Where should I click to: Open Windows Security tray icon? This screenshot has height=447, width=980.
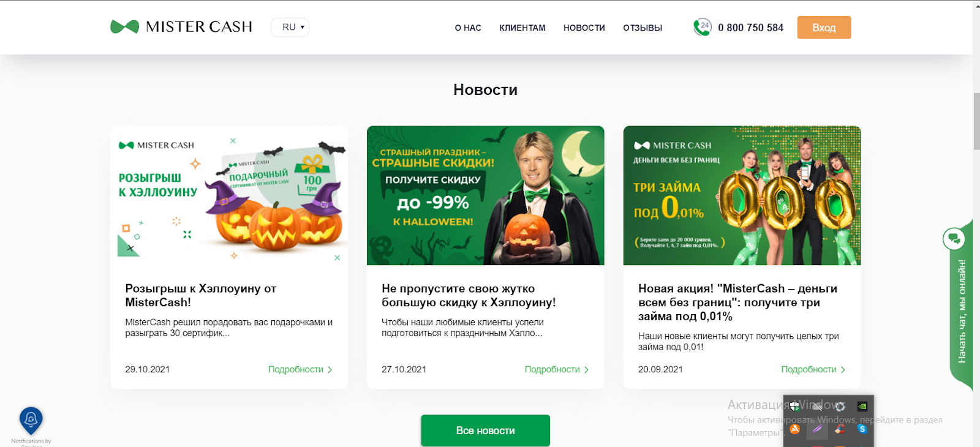tap(794, 406)
